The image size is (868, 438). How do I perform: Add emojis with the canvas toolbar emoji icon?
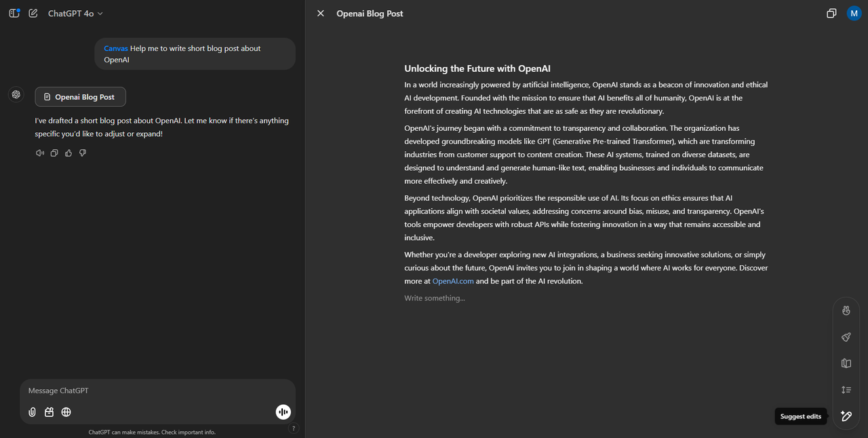pos(846,311)
